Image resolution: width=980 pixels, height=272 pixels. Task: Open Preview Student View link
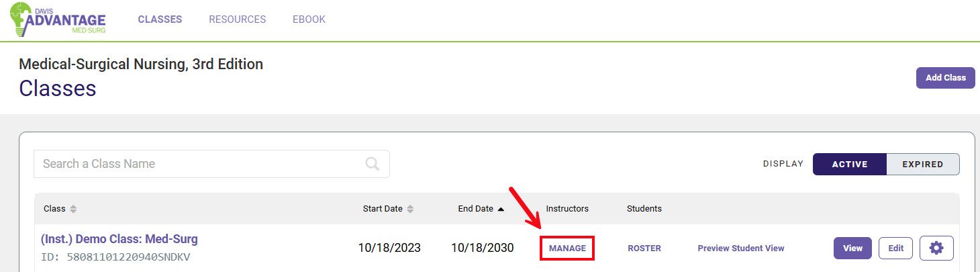pos(740,248)
